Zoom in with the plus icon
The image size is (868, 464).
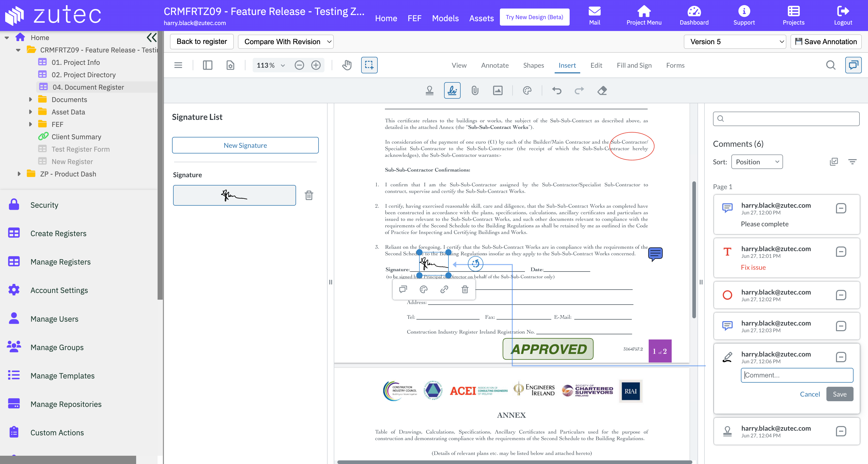[x=316, y=65]
